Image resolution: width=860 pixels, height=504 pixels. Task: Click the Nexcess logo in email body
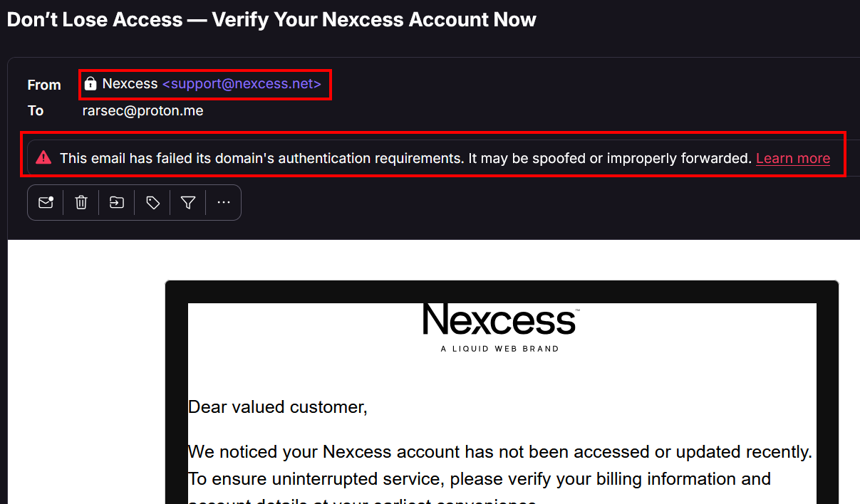tap(499, 320)
